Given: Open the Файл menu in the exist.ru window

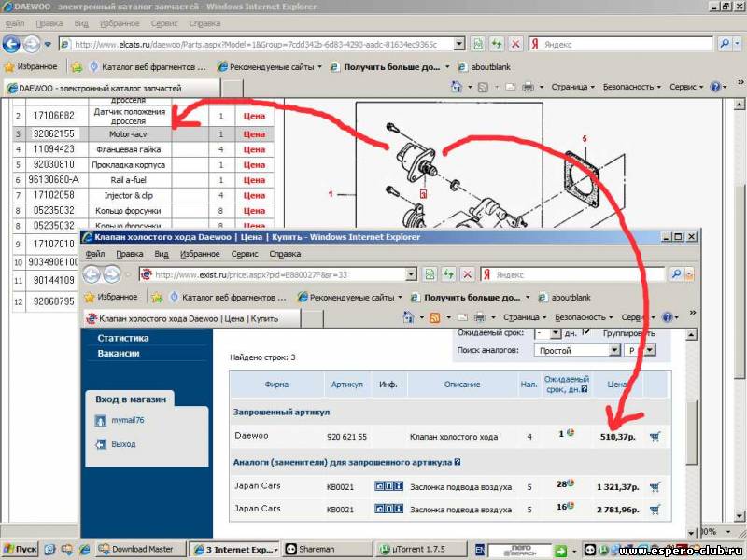Looking at the screenshot, I should (95, 254).
